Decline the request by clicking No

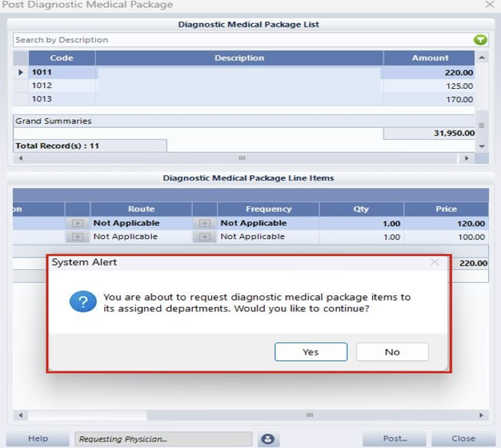tap(392, 352)
